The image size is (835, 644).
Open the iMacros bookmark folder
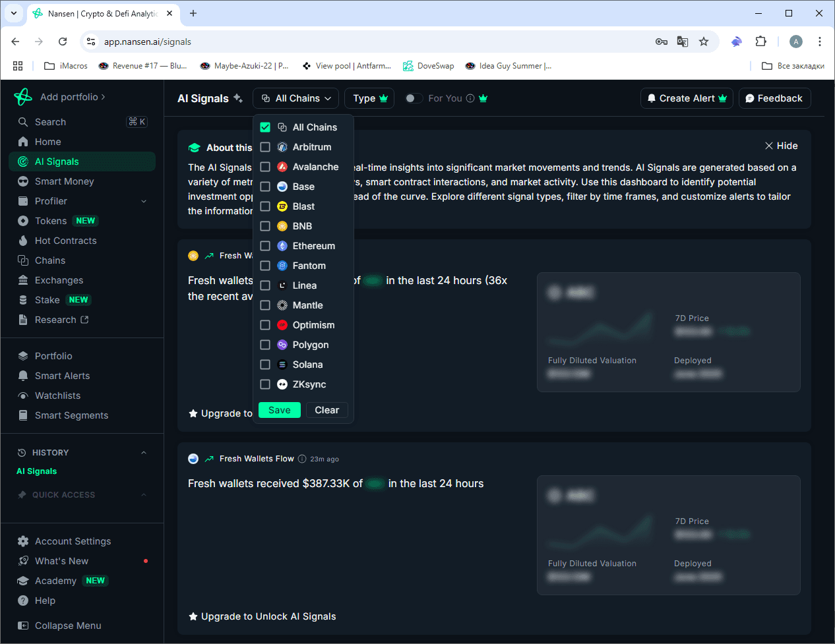tap(66, 66)
